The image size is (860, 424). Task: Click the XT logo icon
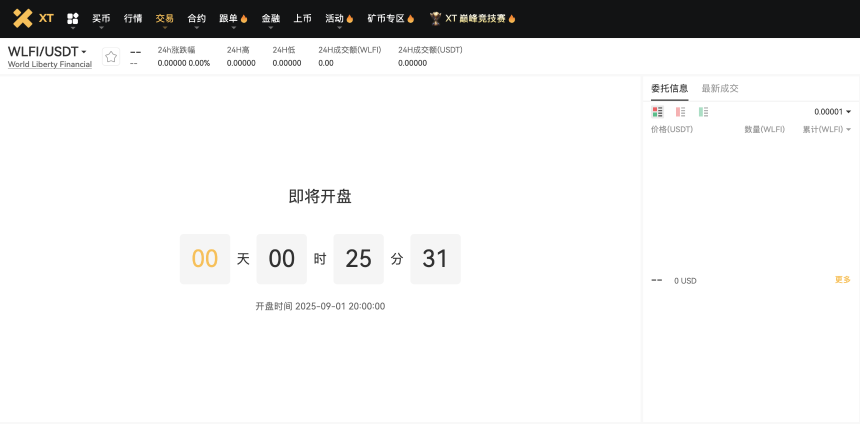[x=22, y=18]
